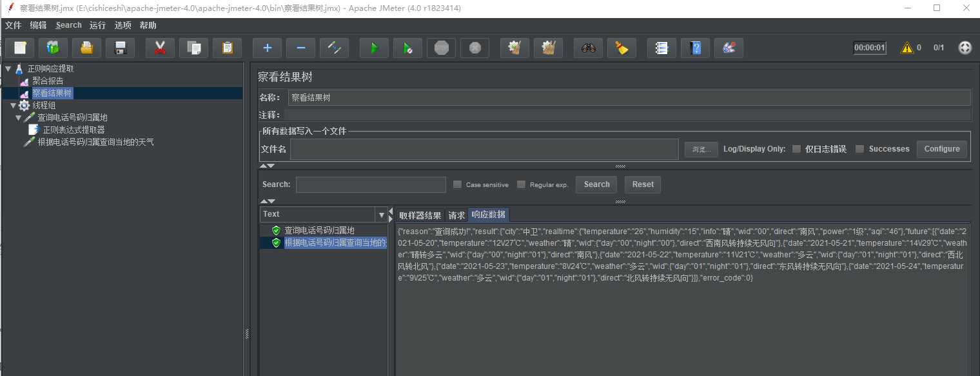
Task: Click the Expand All plus icon
Action: click(x=267, y=48)
